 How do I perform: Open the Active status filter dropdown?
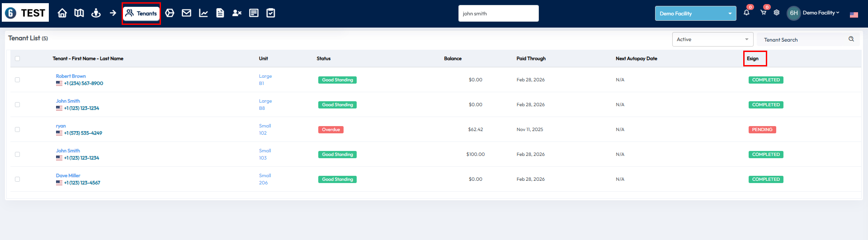click(712, 39)
